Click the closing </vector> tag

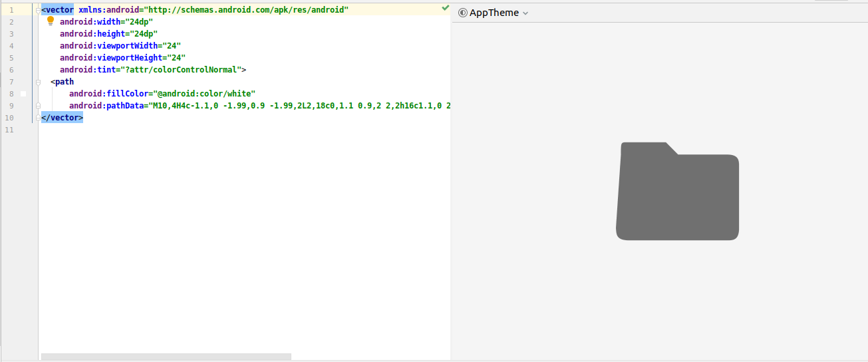tap(62, 118)
